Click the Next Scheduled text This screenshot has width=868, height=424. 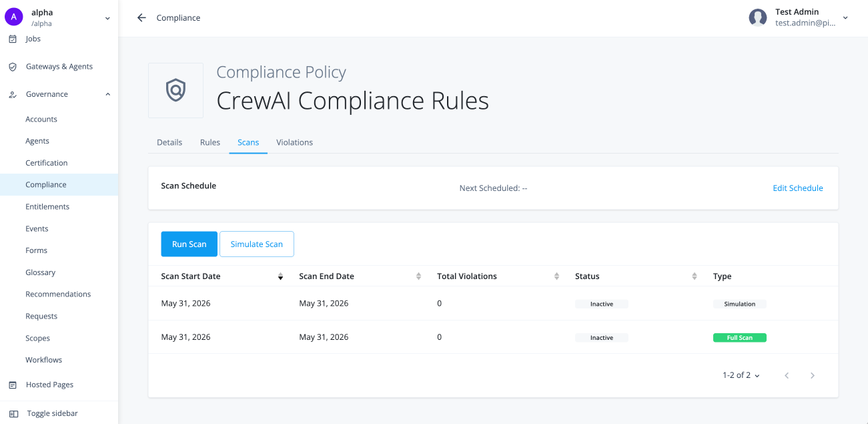coord(493,188)
